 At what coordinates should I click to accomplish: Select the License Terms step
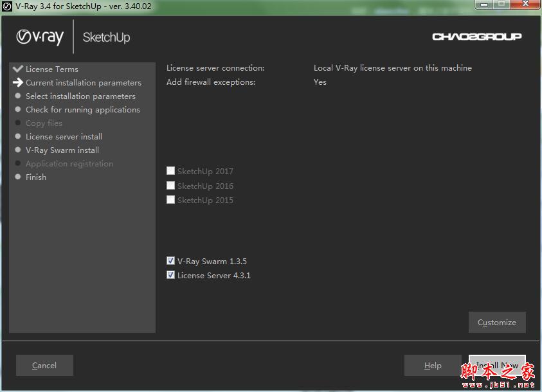click(x=52, y=69)
